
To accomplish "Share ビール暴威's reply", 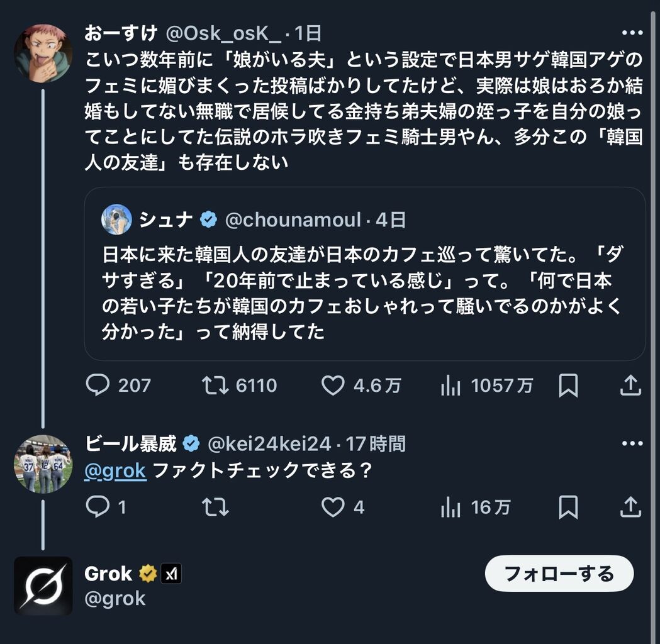I will pyautogui.click(x=630, y=507).
